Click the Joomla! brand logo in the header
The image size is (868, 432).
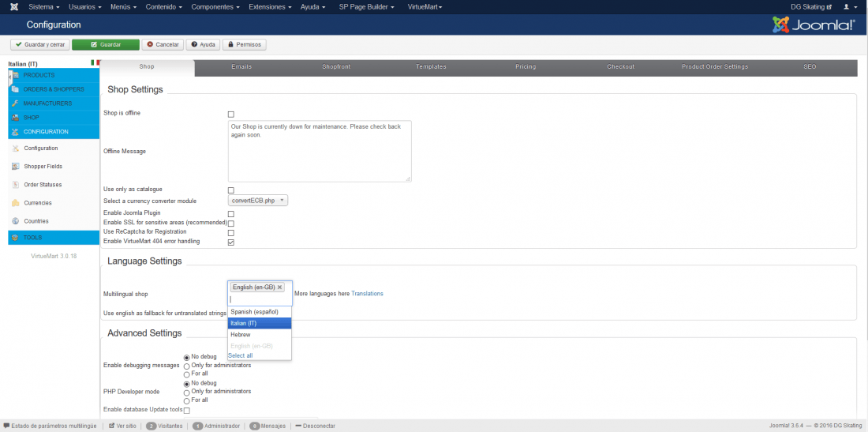pos(814,24)
